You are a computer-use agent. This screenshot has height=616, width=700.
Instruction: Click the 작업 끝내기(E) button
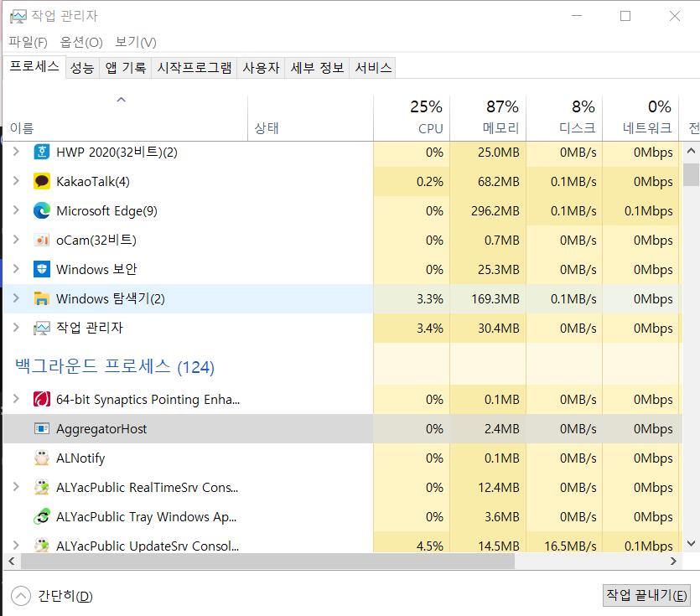pyautogui.click(x=646, y=595)
